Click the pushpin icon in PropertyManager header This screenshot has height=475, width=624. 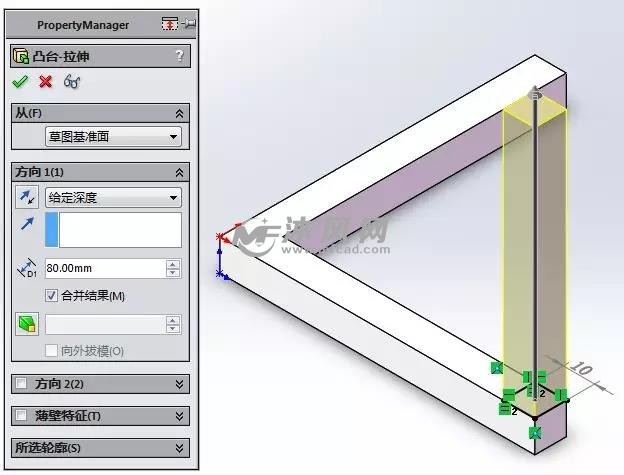189,24
